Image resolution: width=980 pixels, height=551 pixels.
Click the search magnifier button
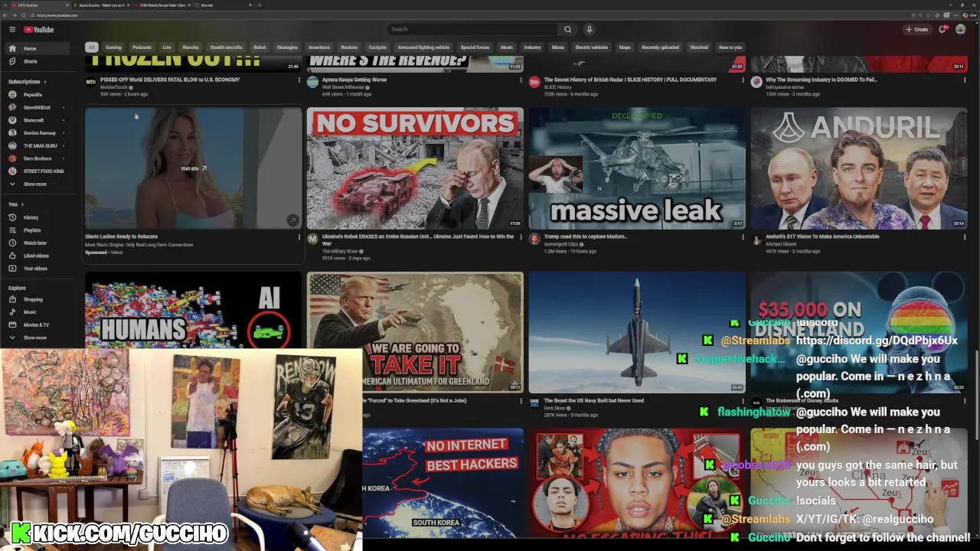point(567,29)
